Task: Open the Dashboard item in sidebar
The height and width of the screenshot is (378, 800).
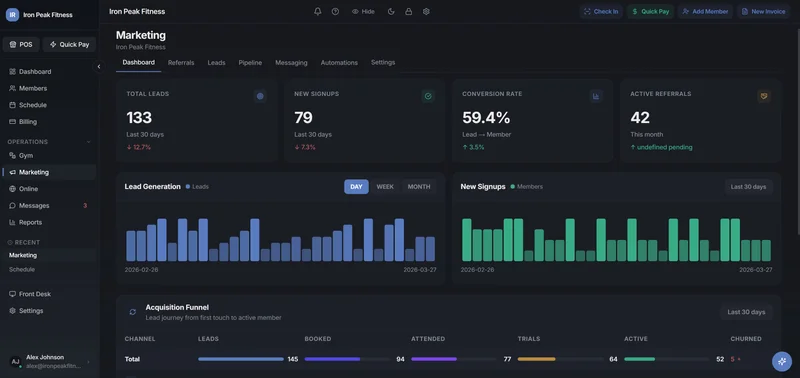Action: [x=49, y=71]
